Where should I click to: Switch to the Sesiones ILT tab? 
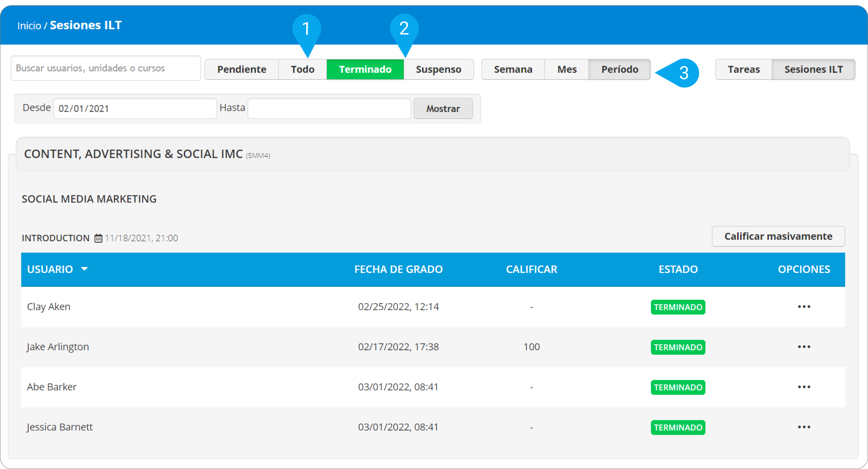pos(813,69)
